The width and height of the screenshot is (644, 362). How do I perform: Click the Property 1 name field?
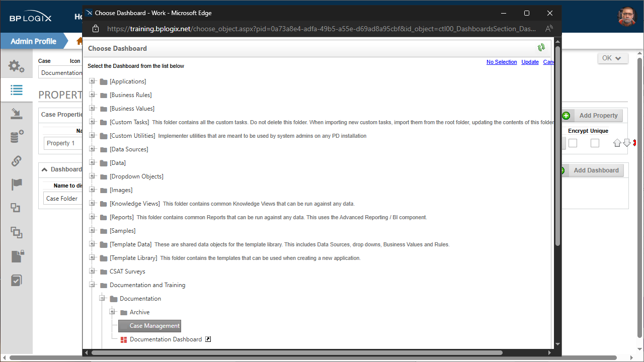63,143
